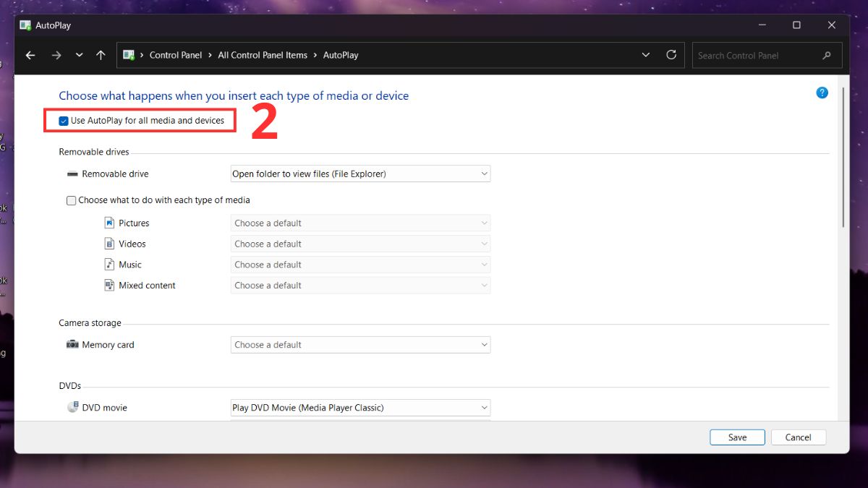This screenshot has width=868, height=488.
Task: Open recent locations chevron
Action: (x=80, y=55)
